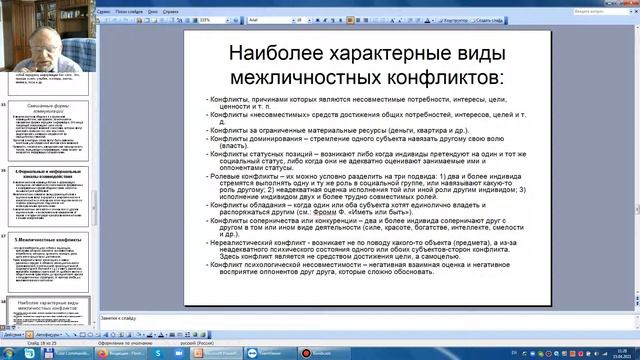Click Слайд 18 из 25 status text
The image size is (640, 360).
42,343
